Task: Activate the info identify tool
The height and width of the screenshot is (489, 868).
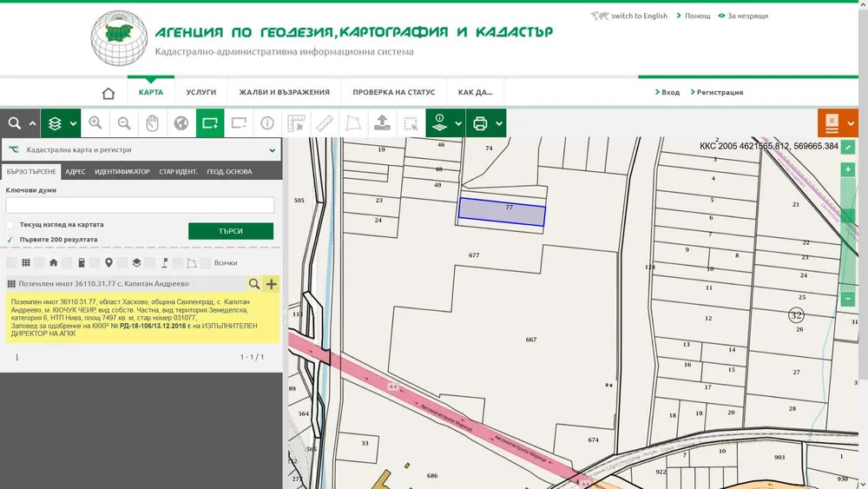Action: pos(267,123)
